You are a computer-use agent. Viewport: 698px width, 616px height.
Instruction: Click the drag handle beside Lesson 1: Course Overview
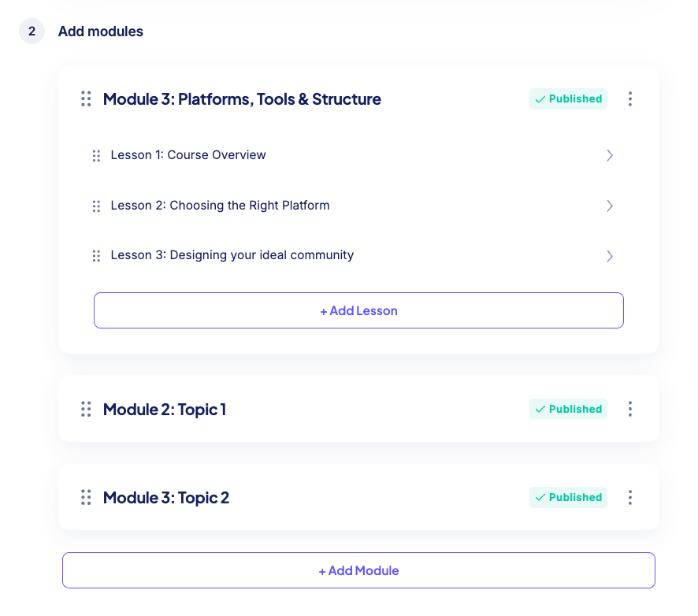click(x=96, y=155)
